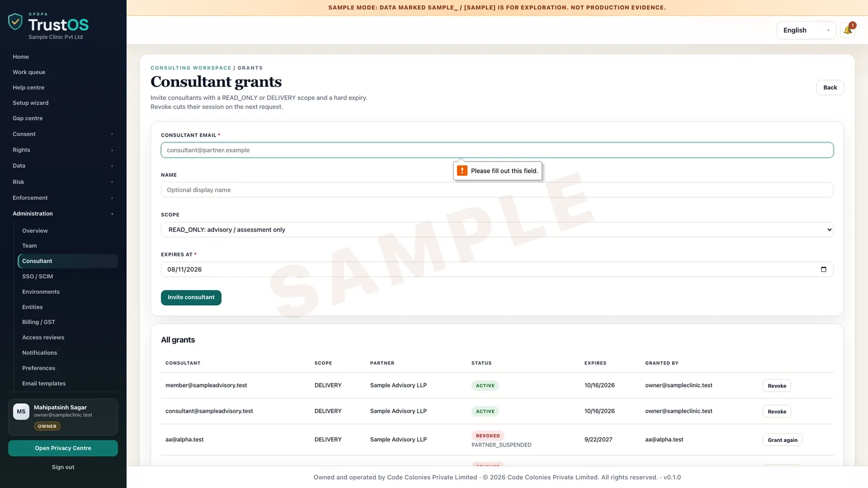Focus the Consultant Email field

[497, 150]
